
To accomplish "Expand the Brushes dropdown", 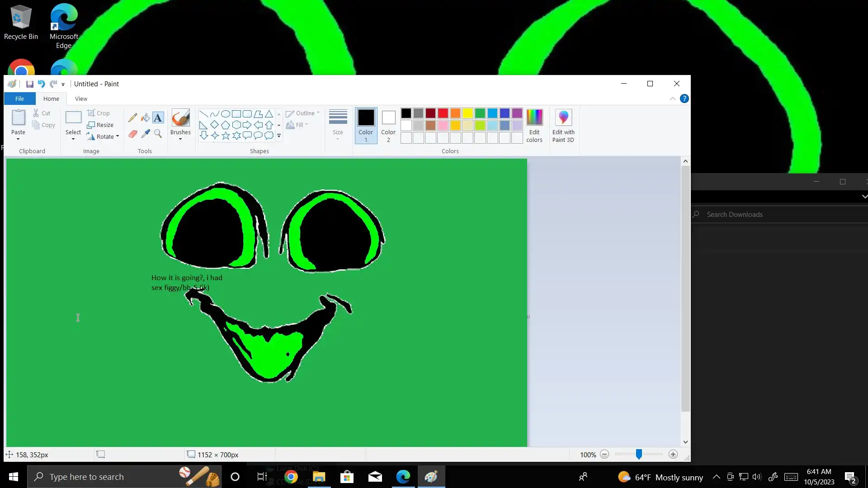I will (180, 139).
